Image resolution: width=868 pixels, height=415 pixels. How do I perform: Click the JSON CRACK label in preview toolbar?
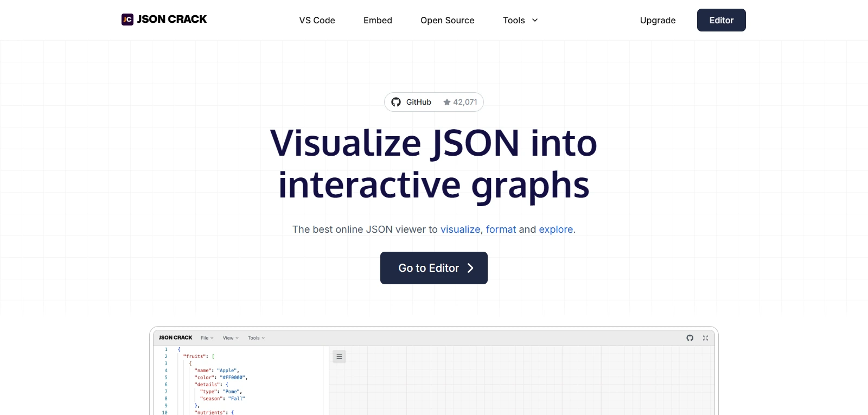coord(175,337)
